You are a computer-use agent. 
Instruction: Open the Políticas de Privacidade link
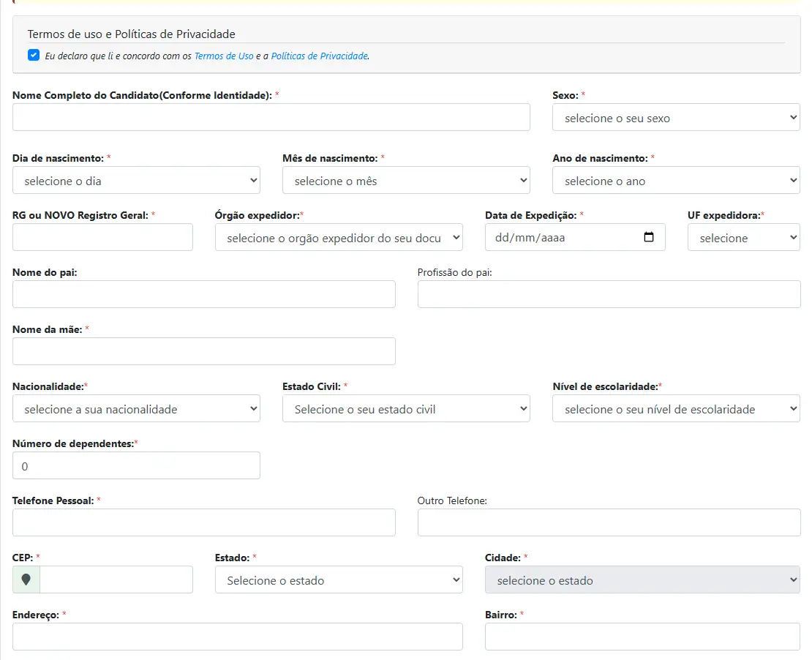pyautogui.click(x=319, y=56)
